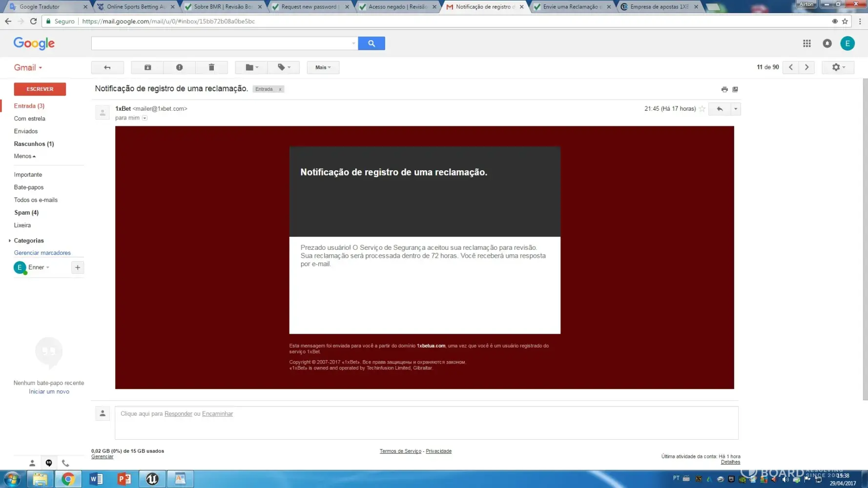This screenshot has width=868, height=488.
Task: Expand the Categorias section
Action: (x=10, y=241)
